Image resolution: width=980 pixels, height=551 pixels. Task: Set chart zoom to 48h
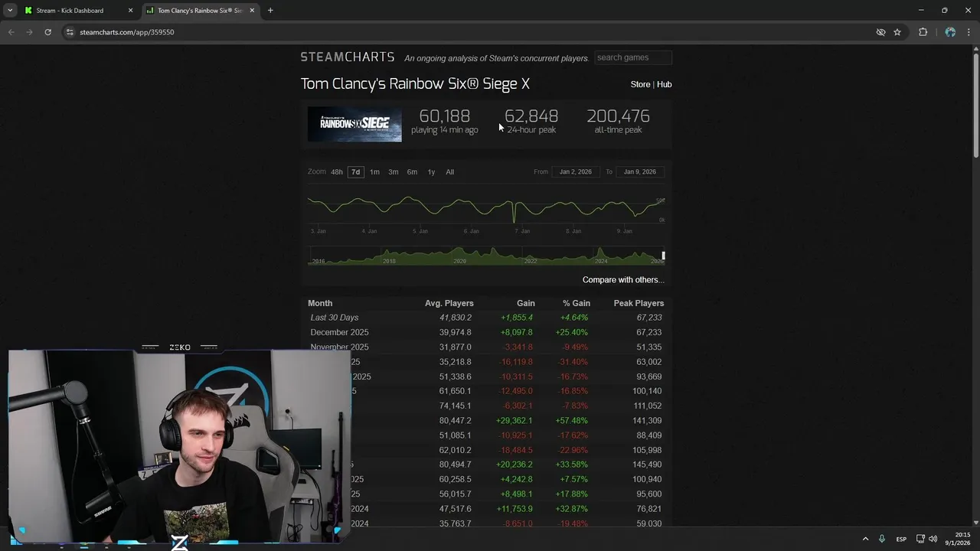pyautogui.click(x=336, y=172)
